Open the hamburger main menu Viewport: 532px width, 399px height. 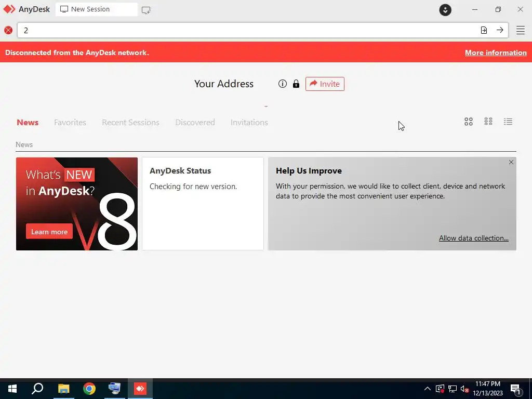(x=521, y=30)
